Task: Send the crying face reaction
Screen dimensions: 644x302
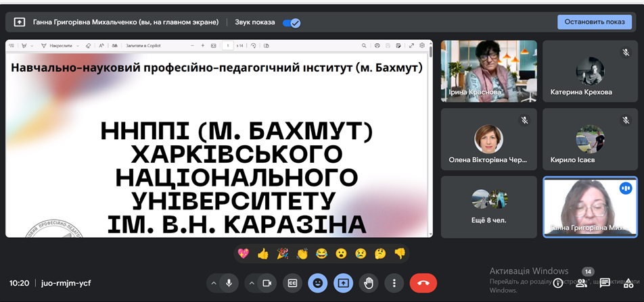Action: pyautogui.click(x=361, y=254)
